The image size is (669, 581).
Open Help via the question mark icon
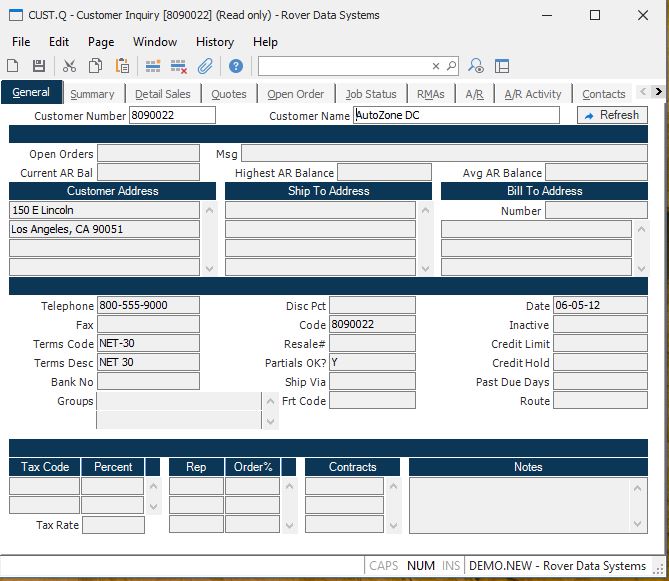click(236, 66)
